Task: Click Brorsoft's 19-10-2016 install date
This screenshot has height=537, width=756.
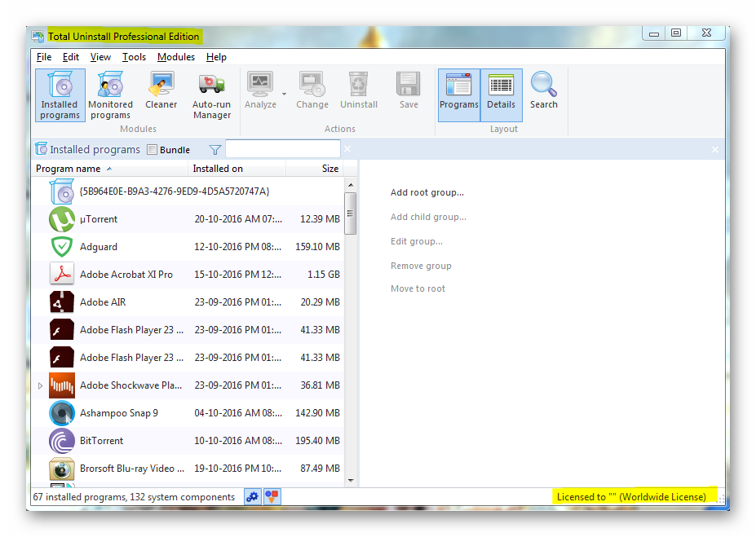Action: pos(237,469)
